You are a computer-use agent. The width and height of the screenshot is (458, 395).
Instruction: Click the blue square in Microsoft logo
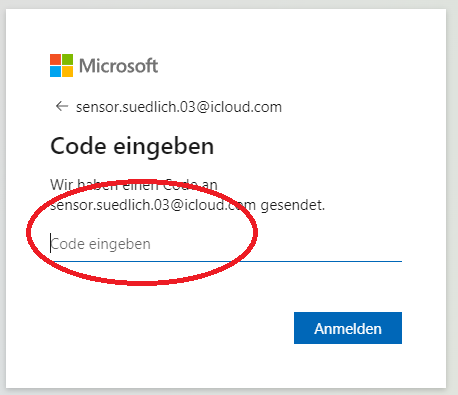coord(55,71)
